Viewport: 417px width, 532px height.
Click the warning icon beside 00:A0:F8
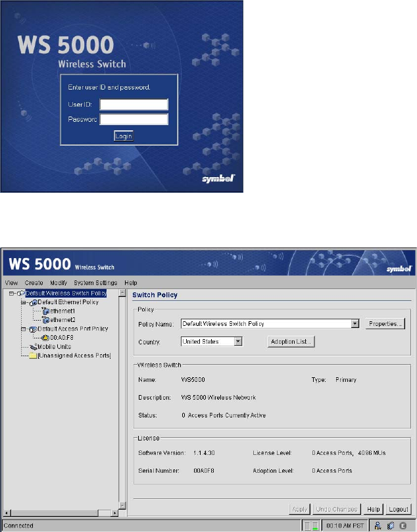tap(45, 338)
